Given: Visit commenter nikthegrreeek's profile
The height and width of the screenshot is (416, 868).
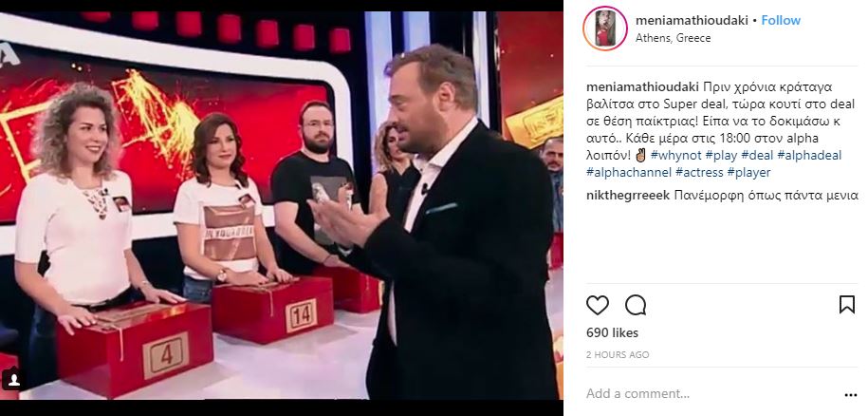Looking at the screenshot, I should [628, 196].
